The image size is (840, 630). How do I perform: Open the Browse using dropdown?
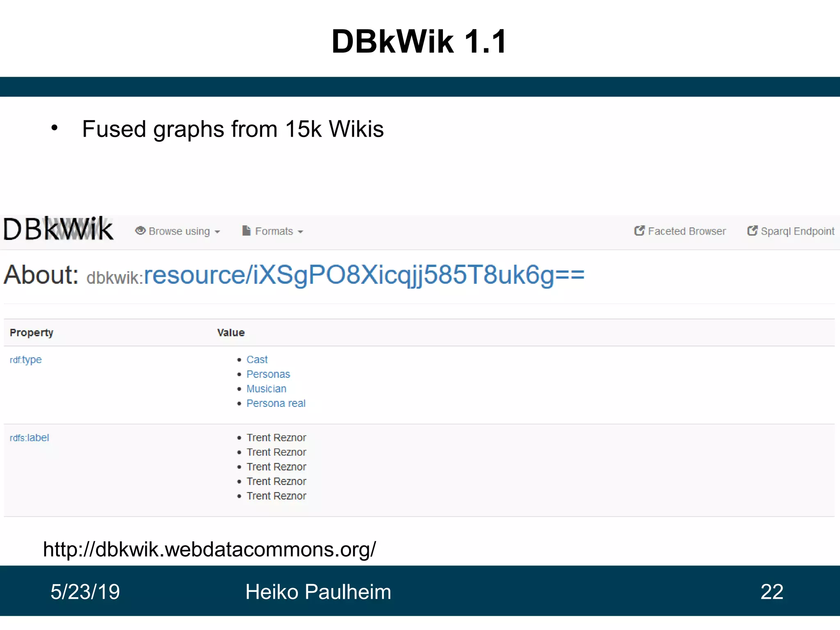click(x=178, y=231)
